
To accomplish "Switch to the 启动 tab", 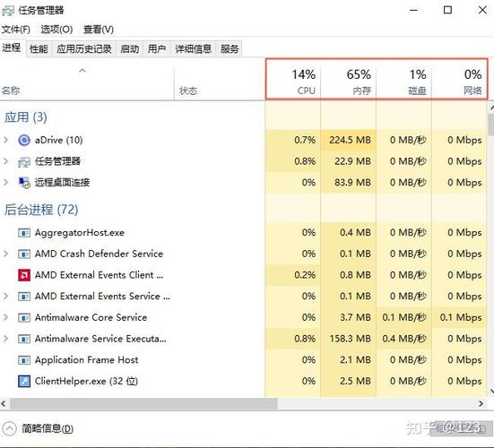I will click(129, 48).
